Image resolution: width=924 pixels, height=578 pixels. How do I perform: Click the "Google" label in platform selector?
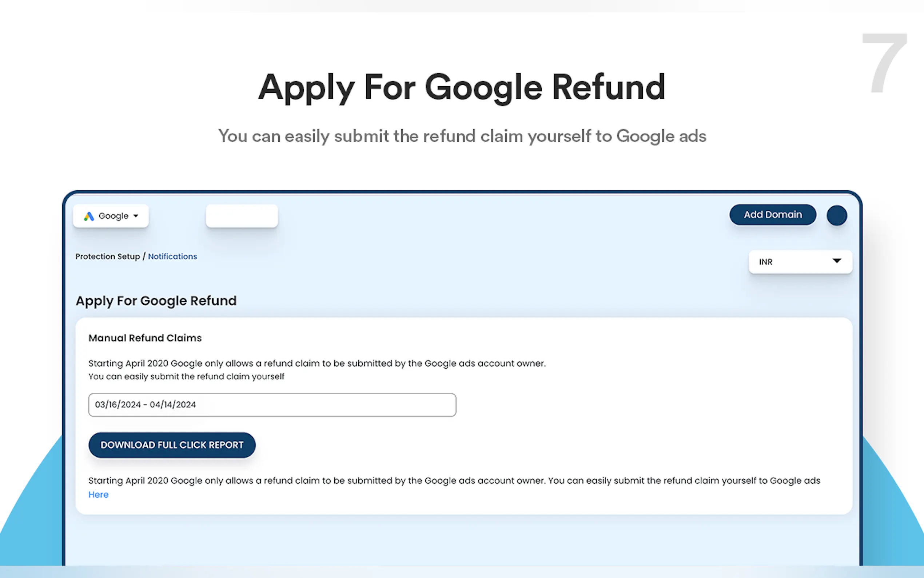point(113,216)
